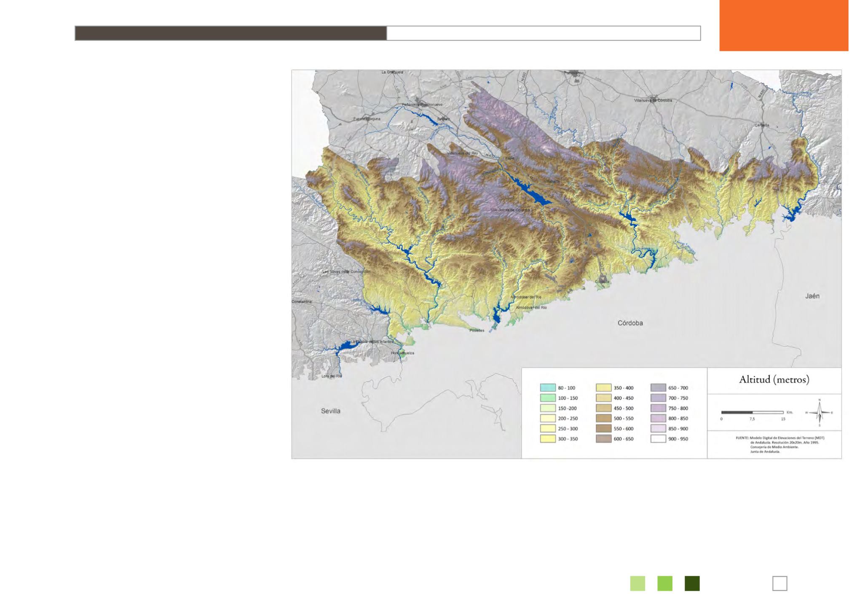Click the Pozoblanco town label
Image resolution: width=868 pixels, height=613 pixels.
tap(574, 73)
